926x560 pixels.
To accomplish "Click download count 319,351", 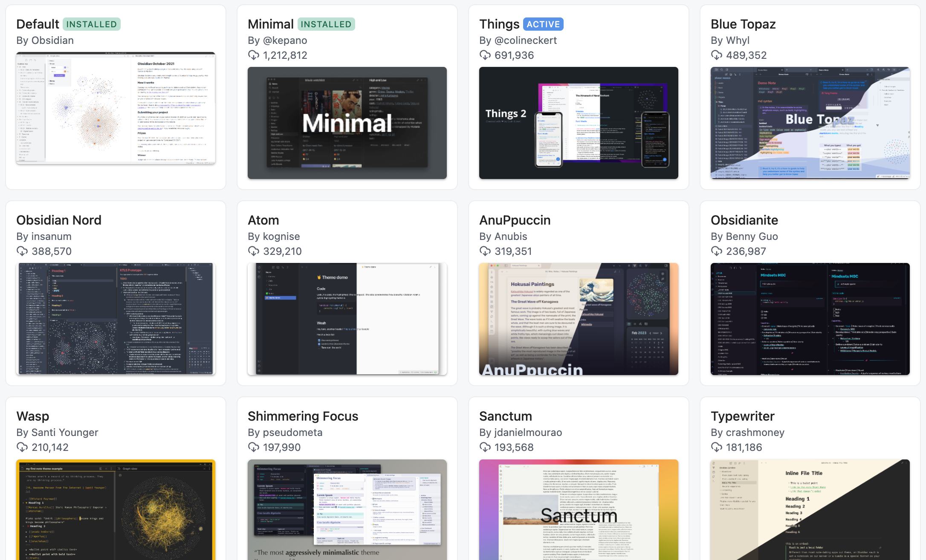I will pos(513,251).
